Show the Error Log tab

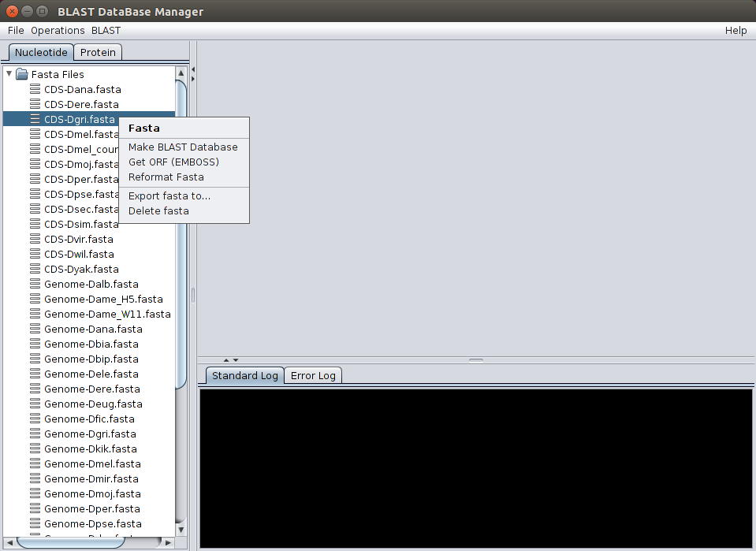pos(313,375)
